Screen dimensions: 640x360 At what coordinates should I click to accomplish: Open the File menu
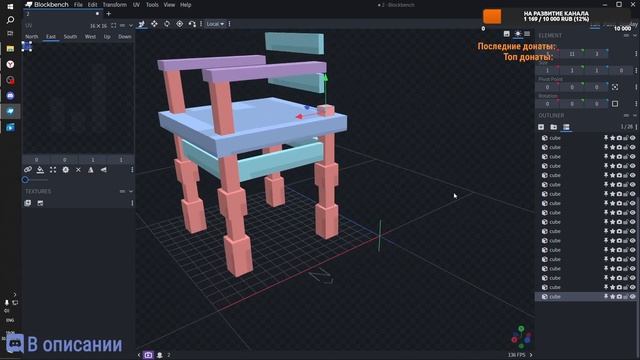point(78,5)
